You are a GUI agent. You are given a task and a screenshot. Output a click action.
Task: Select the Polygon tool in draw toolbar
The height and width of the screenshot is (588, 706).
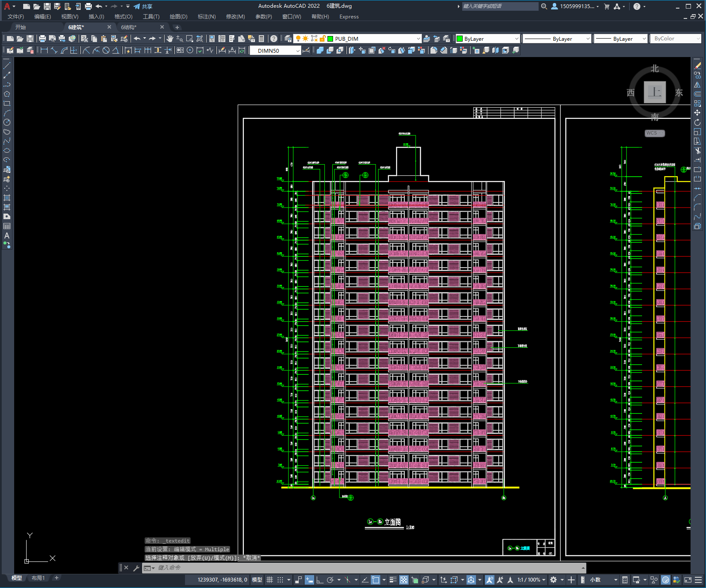click(7, 94)
